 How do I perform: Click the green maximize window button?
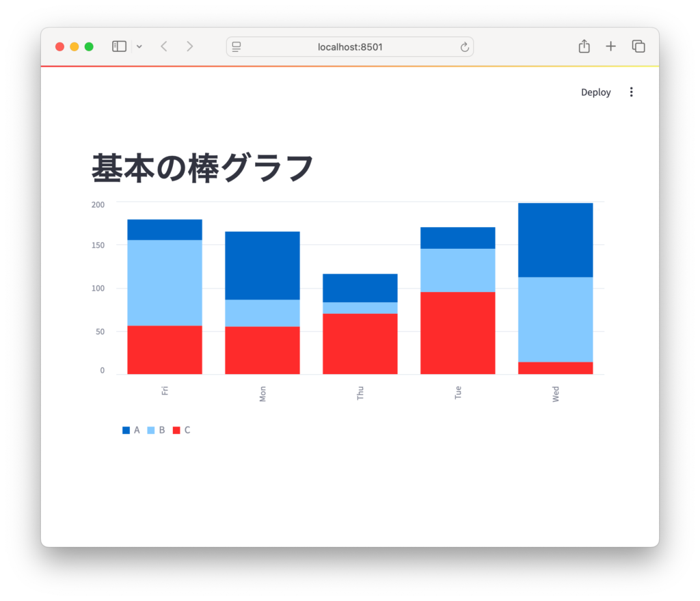(x=89, y=46)
